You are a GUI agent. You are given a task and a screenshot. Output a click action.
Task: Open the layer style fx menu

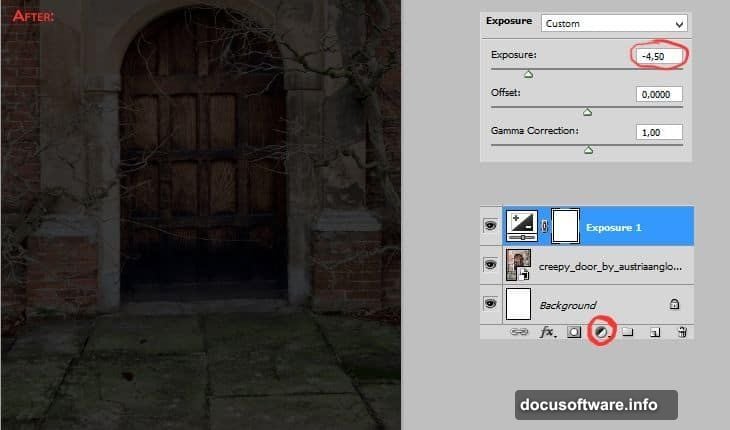[x=547, y=332]
